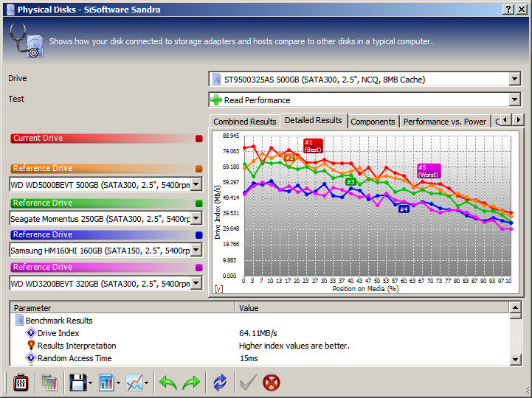Click the bar chart options icon

[106, 383]
